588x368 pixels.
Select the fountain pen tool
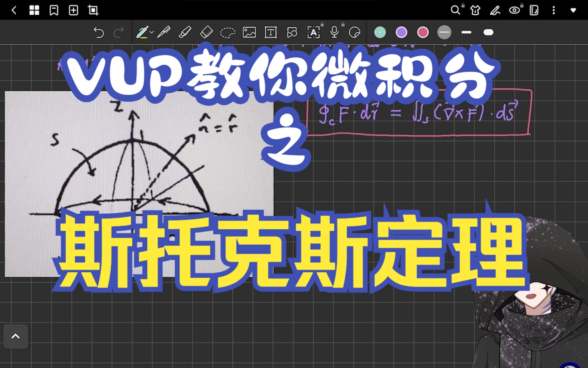click(142, 32)
